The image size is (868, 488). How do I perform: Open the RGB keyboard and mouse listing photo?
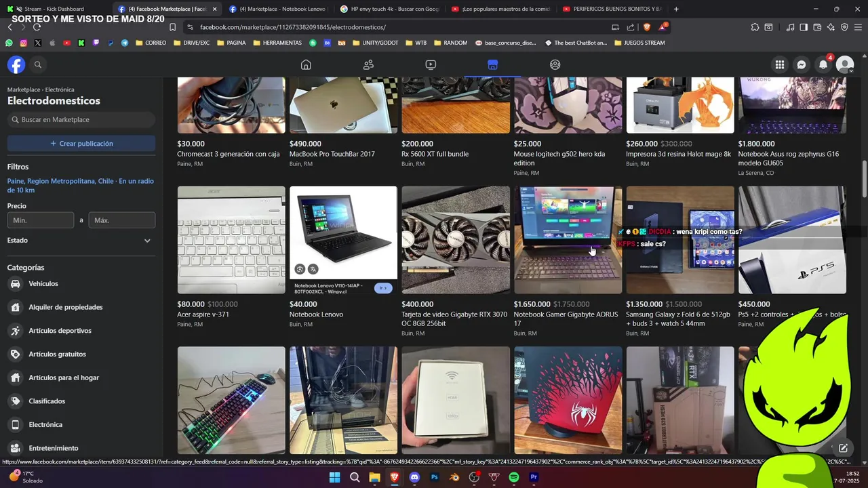[x=231, y=400]
